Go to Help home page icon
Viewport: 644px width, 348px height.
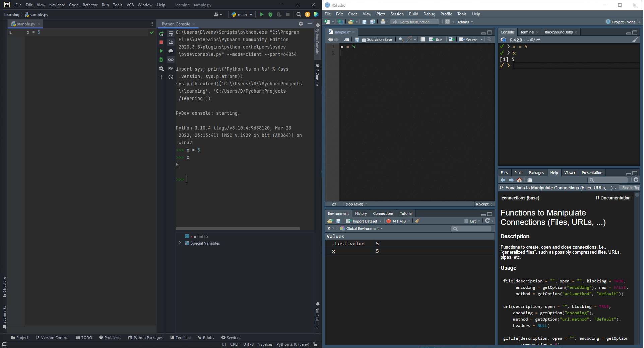(x=519, y=180)
